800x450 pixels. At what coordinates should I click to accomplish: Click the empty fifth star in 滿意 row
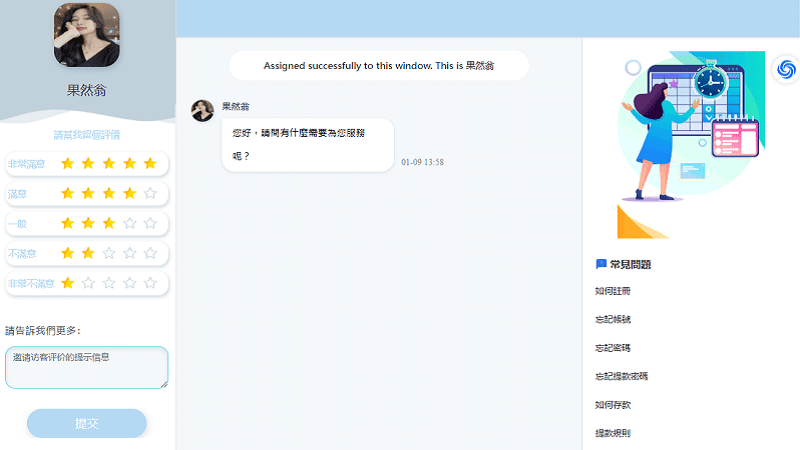150,193
